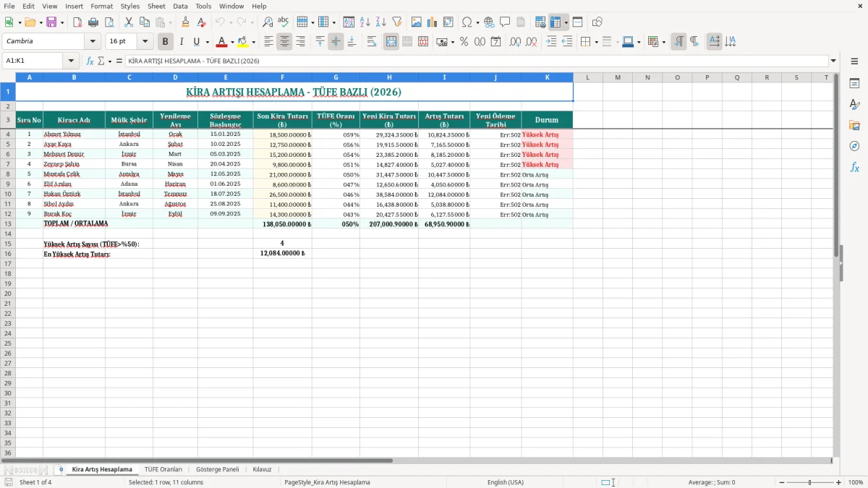Click the Increase Indent icon

(x=551, y=42)
